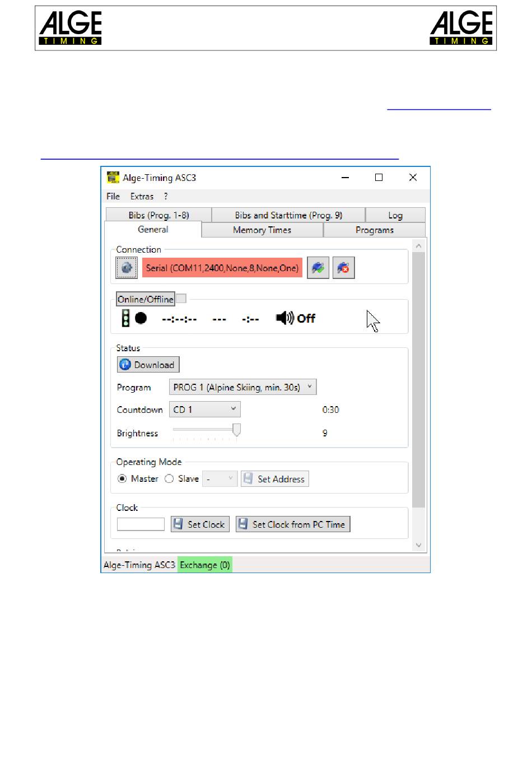532x777 pixels.
Task: Select the Master radio button
Action: coord(122,479)
